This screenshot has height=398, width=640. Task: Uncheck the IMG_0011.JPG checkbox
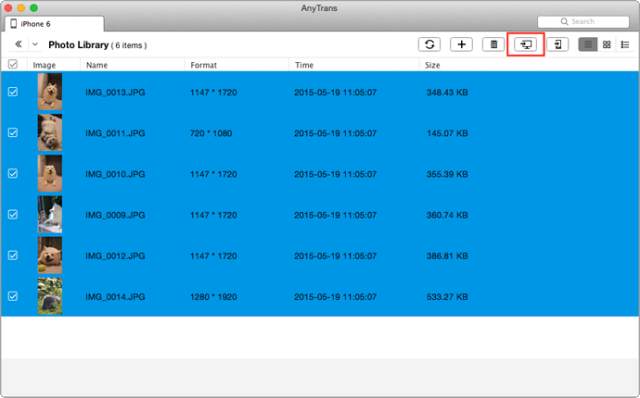13,132
